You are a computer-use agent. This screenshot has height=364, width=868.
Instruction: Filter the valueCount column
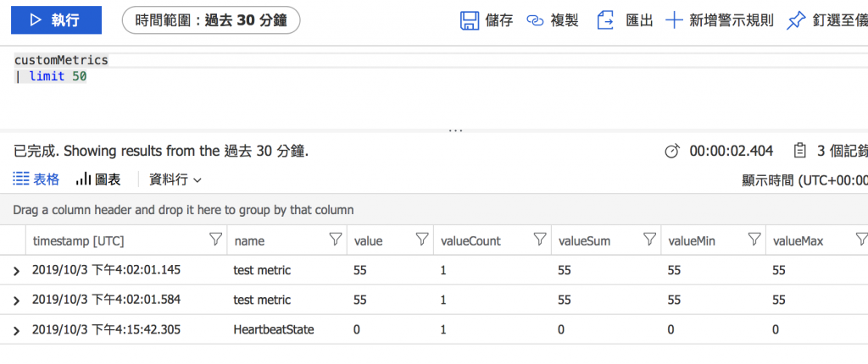(x=540, y=240)
